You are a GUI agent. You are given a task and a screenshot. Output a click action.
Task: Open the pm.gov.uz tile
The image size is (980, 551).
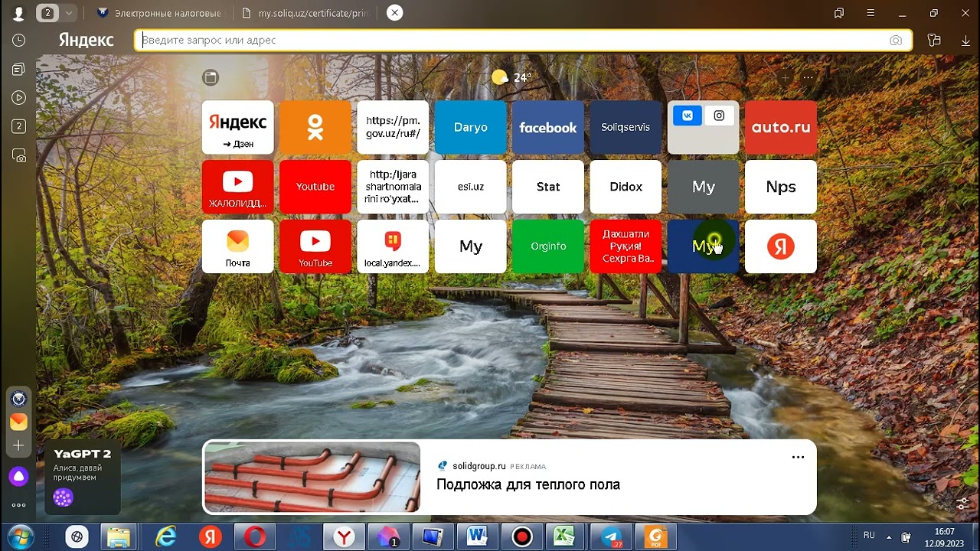[393, 127]
